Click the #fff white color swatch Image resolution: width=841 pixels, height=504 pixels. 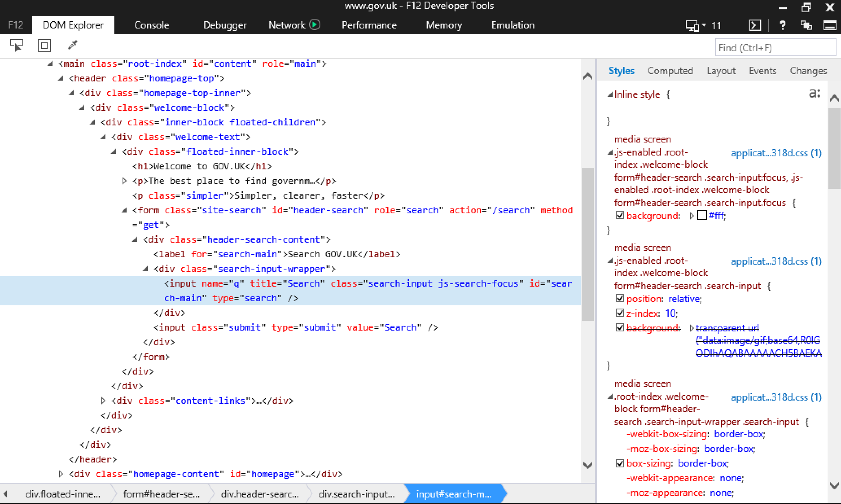(702, 215)
